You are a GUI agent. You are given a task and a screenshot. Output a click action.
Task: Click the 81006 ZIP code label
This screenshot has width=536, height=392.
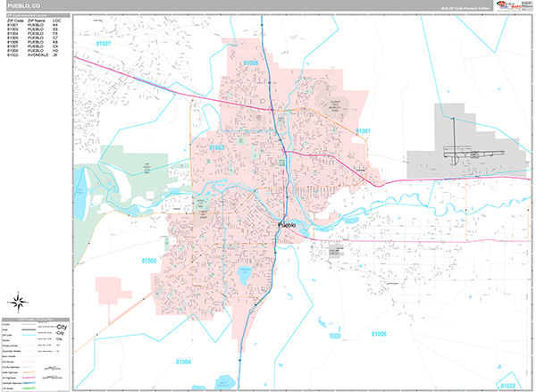[378, 333]
